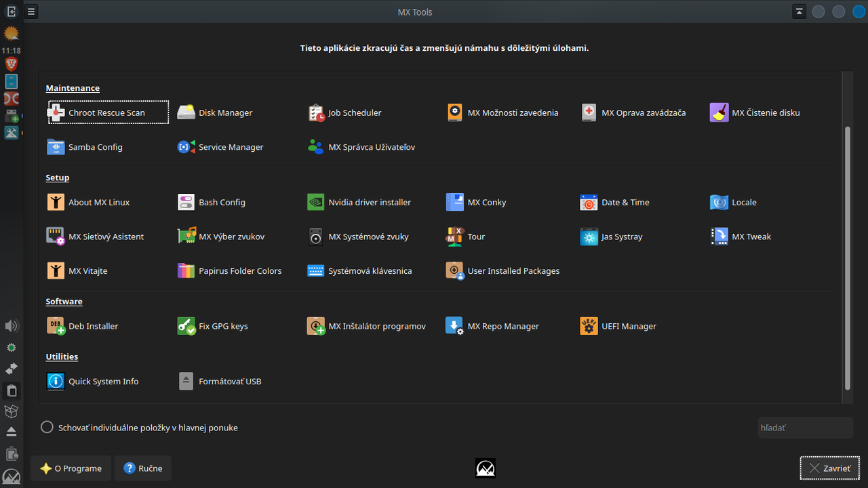Image resolution: width=868 pixels, height=488 pixels.
Task: Open MX Systémové zvuky
Action: point(358,237)
